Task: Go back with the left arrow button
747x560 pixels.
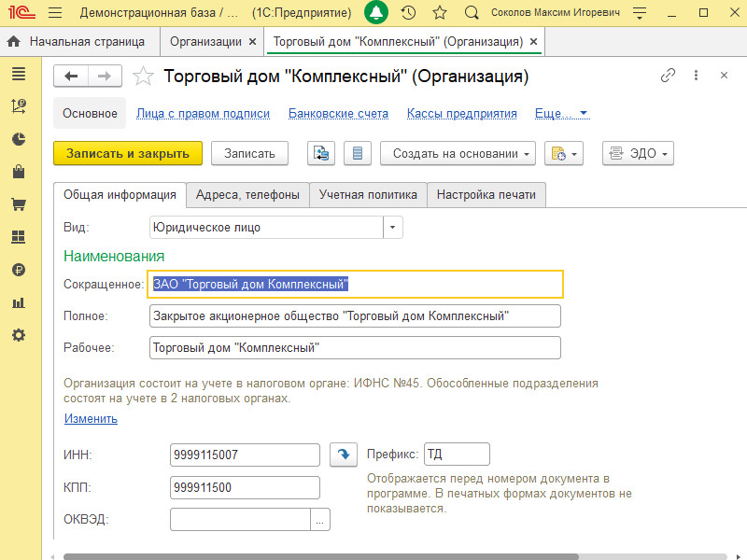Action: pos(71,76)
